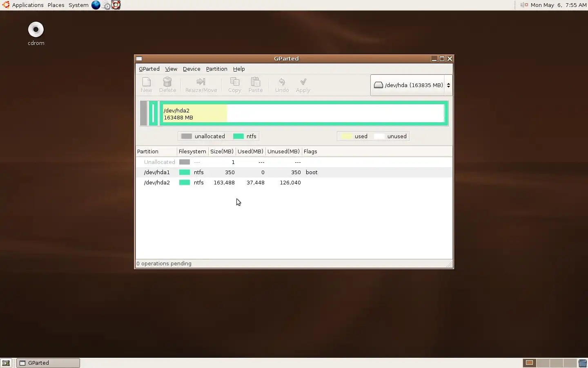Click the Filesystem column header
The image size is (588, 368).
click(192, 151)
